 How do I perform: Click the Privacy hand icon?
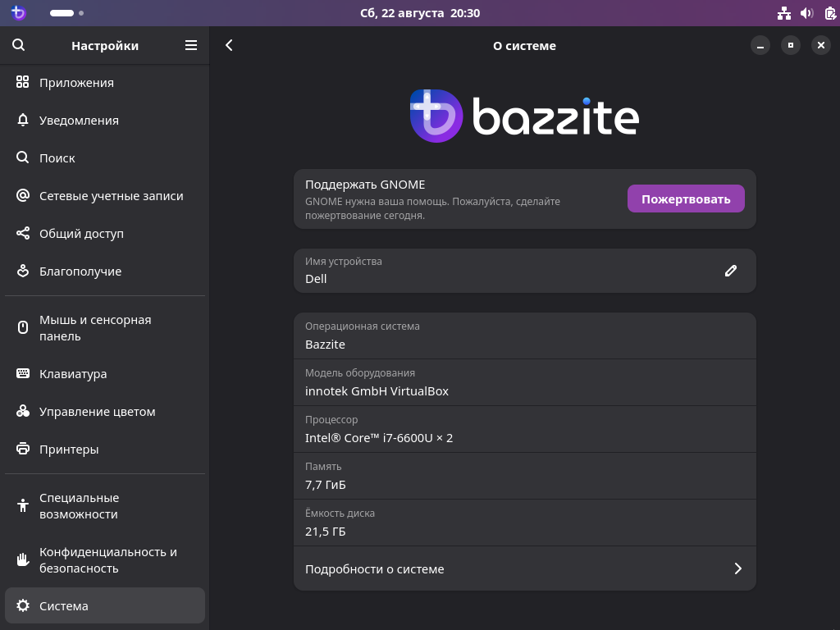pyautogui.click(x=22, y=559)
